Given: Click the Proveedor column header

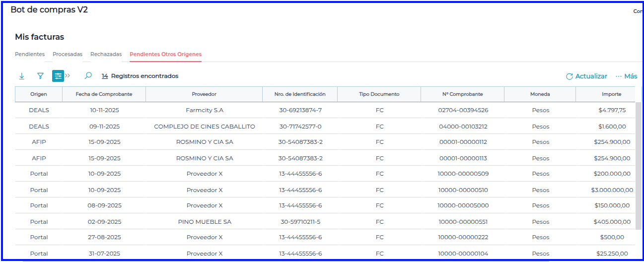Looking at the screenshot, I should coord(204,94).
